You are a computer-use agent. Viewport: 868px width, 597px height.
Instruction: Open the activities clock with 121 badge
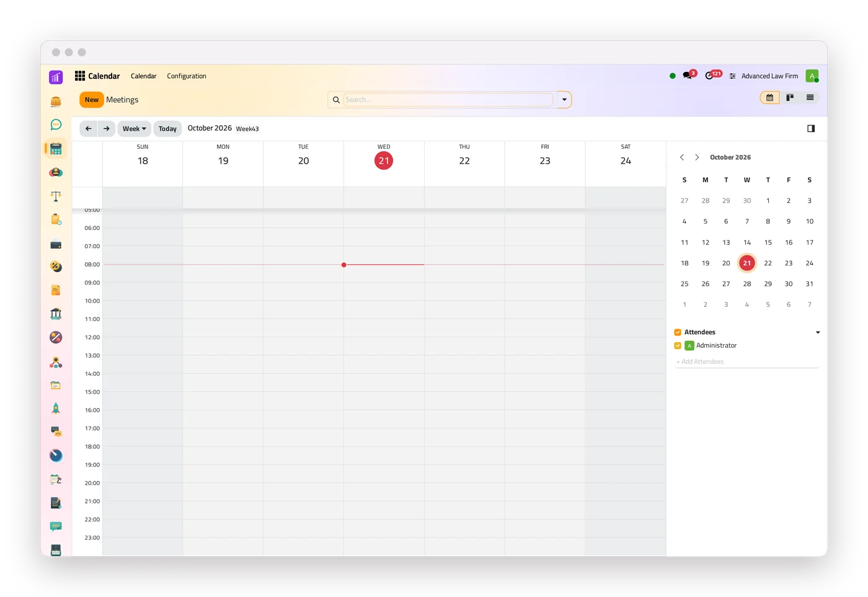712,75
